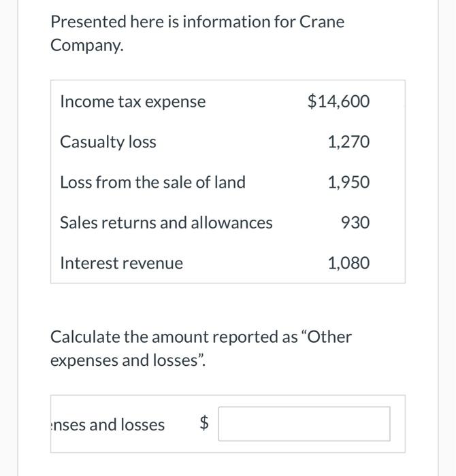Screen dimensions: 456x476
Task: Select the Sales returns and allowances label
Action: pos(166,222)
